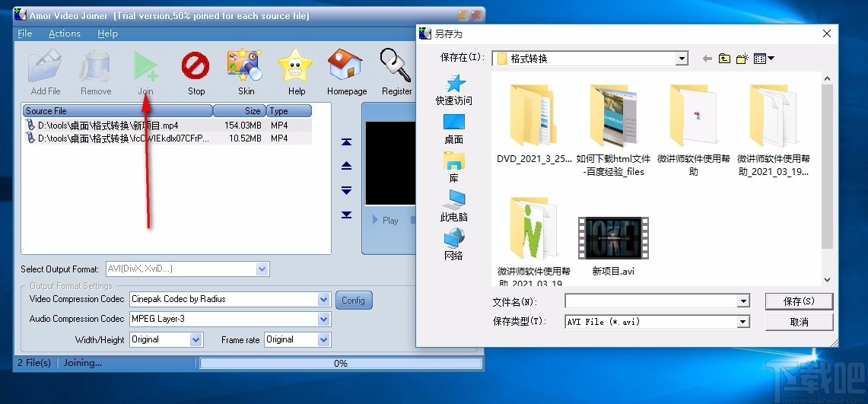Click the scrollbar up arrow in dialog
This screenshot has height=404, width=868.
(827, 78)
